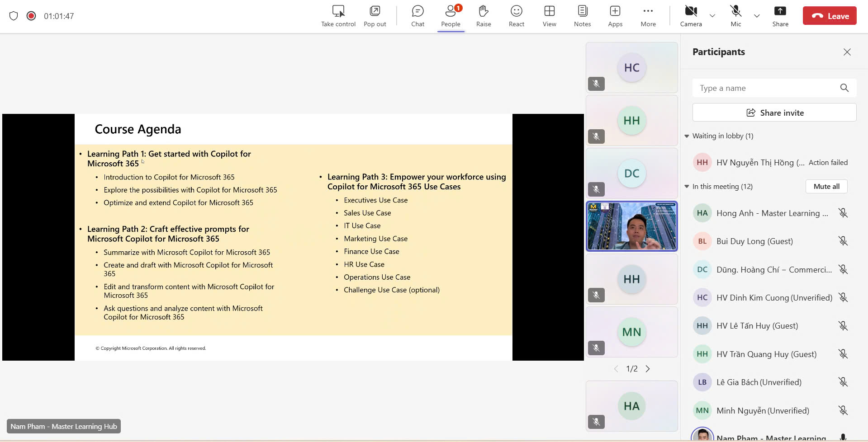This screenshot has height=442, width=868.
Task: Click the Share content icon
Action: tap(780, 11)
